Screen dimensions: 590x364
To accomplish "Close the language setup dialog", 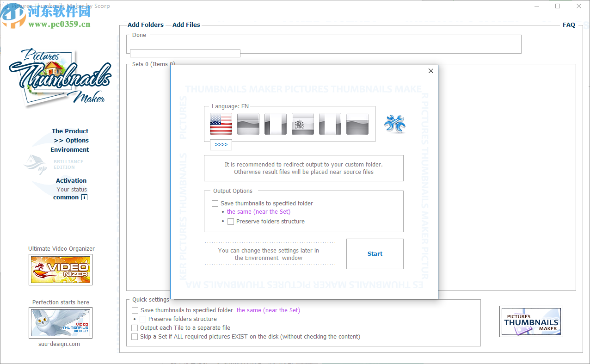I will coord(431,71).
